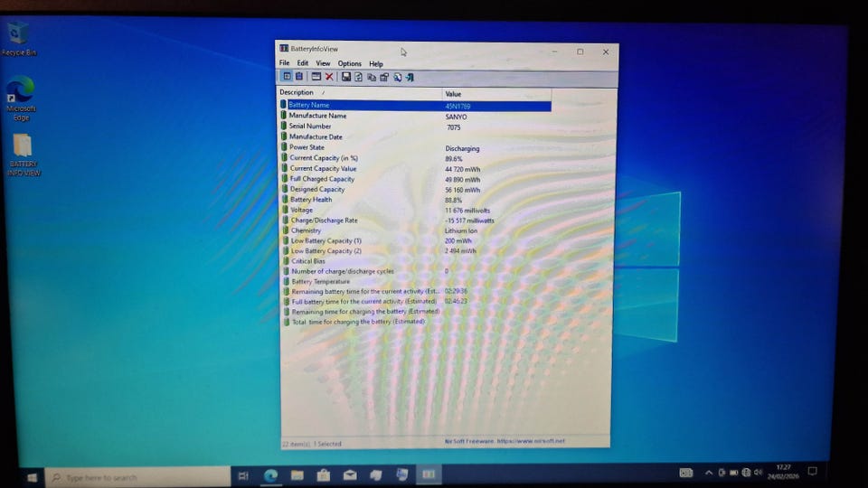
Task: Click the Refresh toolbar icon
Action: 359,77
